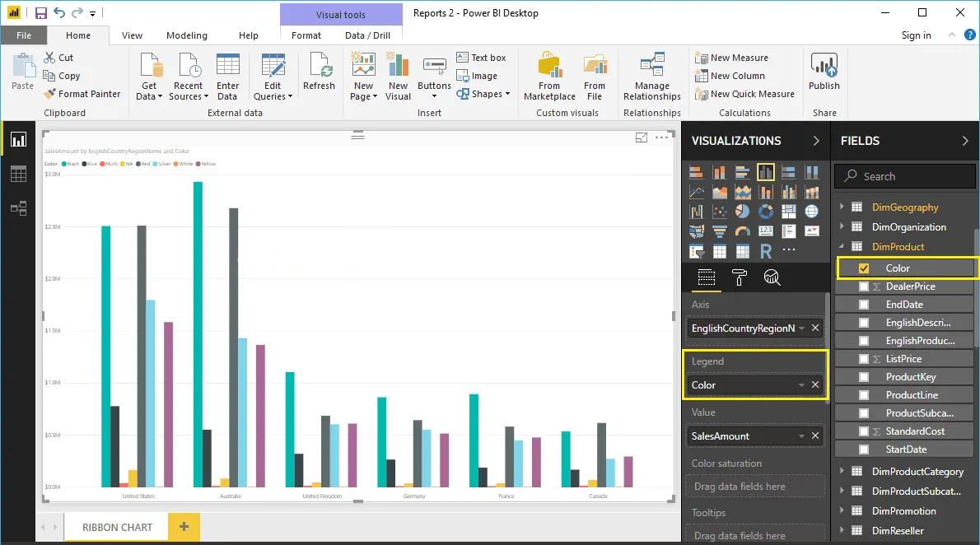Viewport: 980px width, 545px height.
Task: Check the DealerPrice field checkbox
Action: tap(864, 286)
